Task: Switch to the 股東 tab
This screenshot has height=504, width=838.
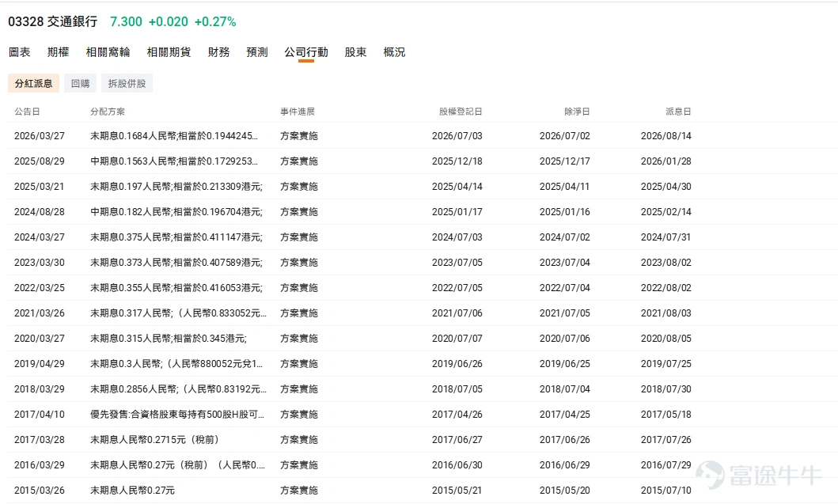Action: (x=355, y=52)
